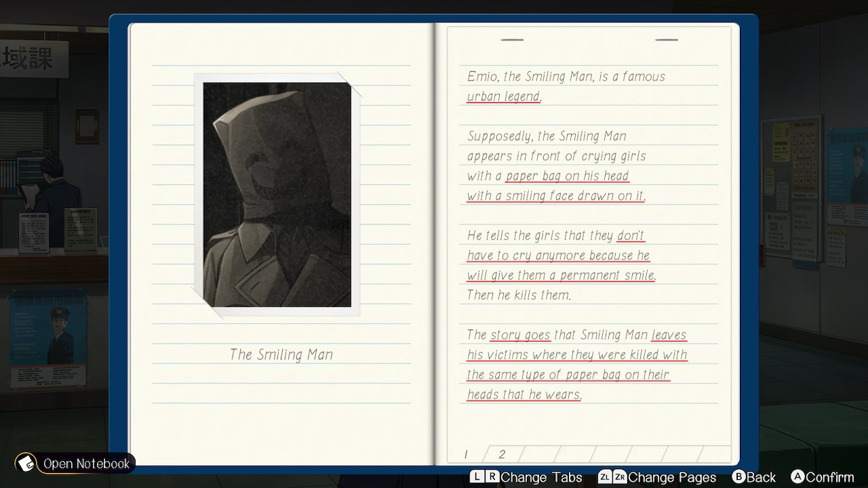
Task: Click line 'appears in front of crying girls'
Action: (x=556, y=156)
